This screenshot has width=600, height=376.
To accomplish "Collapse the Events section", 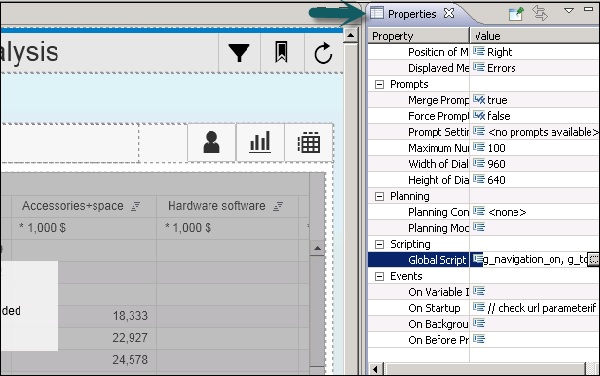I will click(x=379, y=277).
